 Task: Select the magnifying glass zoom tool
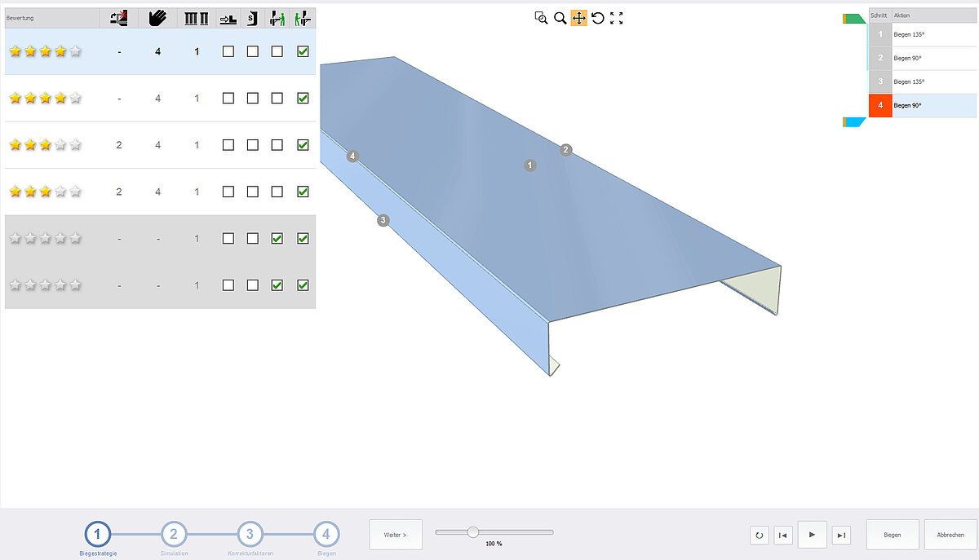(560, 18)
